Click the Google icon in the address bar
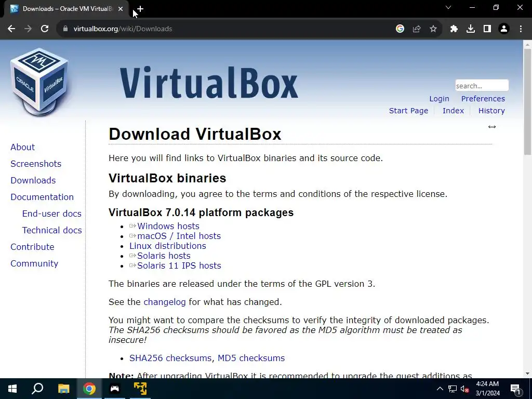The height and width of the screenshot is (399, 532). pyautogui.click(x=400, y=29)
